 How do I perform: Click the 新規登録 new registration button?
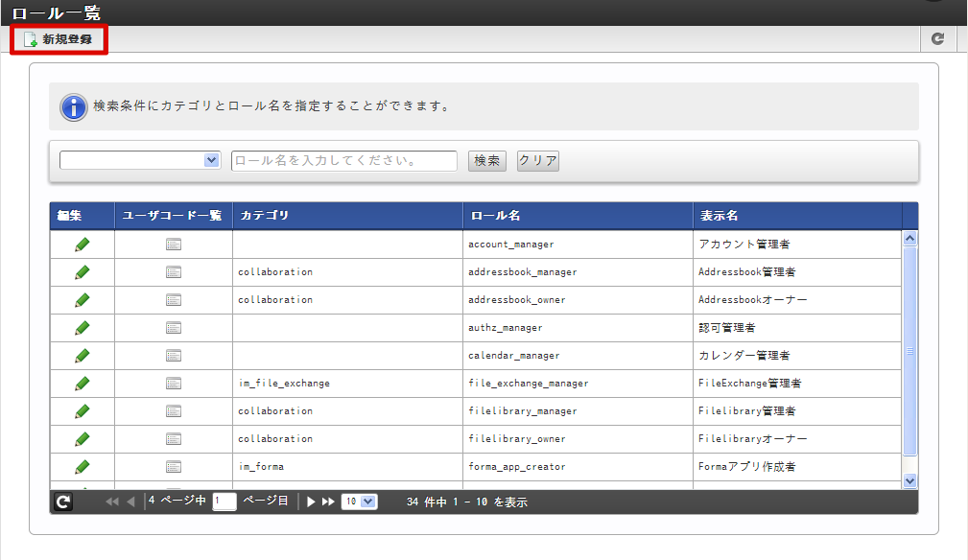coord(59,39)
